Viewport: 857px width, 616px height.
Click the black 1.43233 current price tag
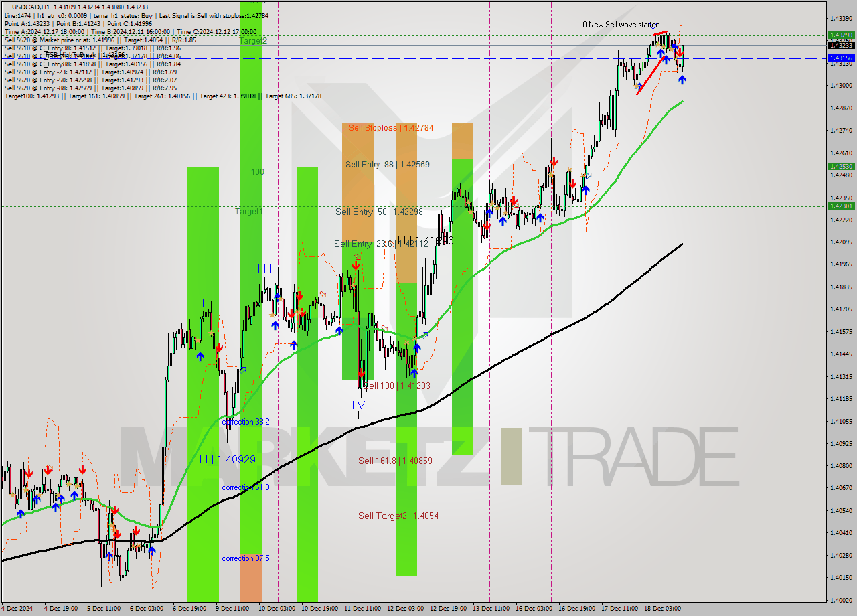click(841, 45)
